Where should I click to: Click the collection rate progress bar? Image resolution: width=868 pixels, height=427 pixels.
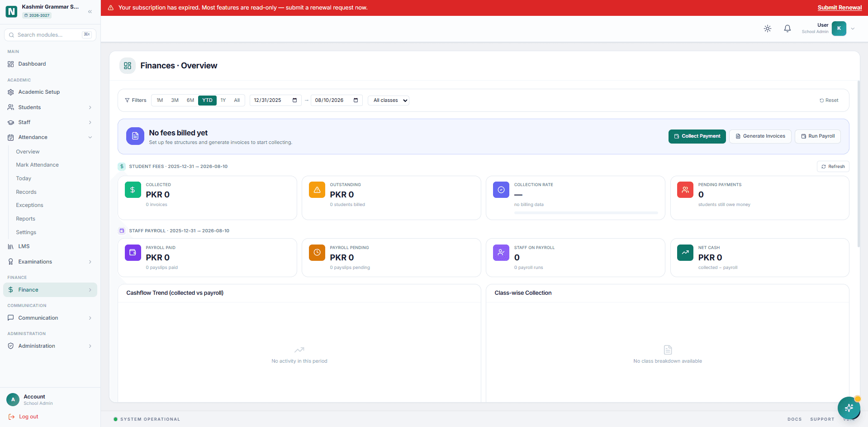(x=586, y=213)
